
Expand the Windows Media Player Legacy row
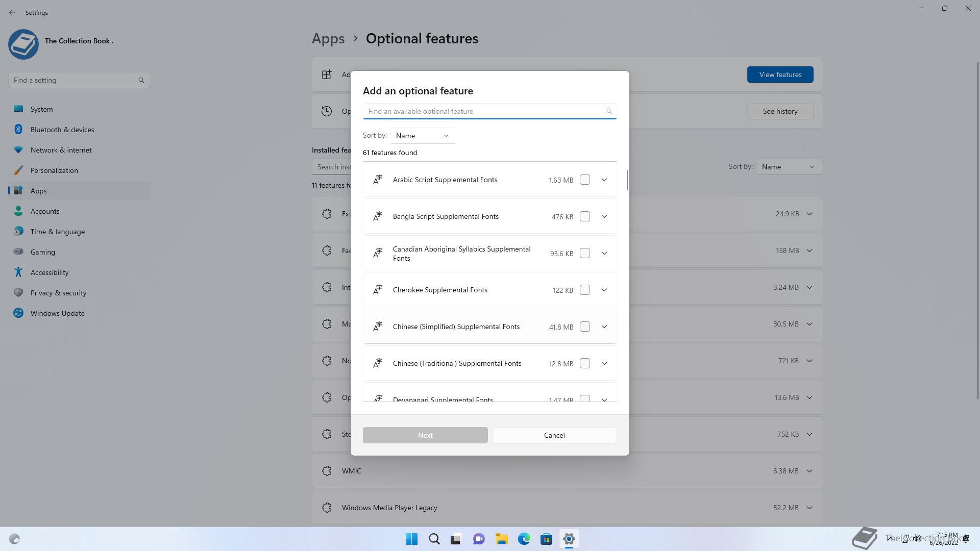pos(810,508)
